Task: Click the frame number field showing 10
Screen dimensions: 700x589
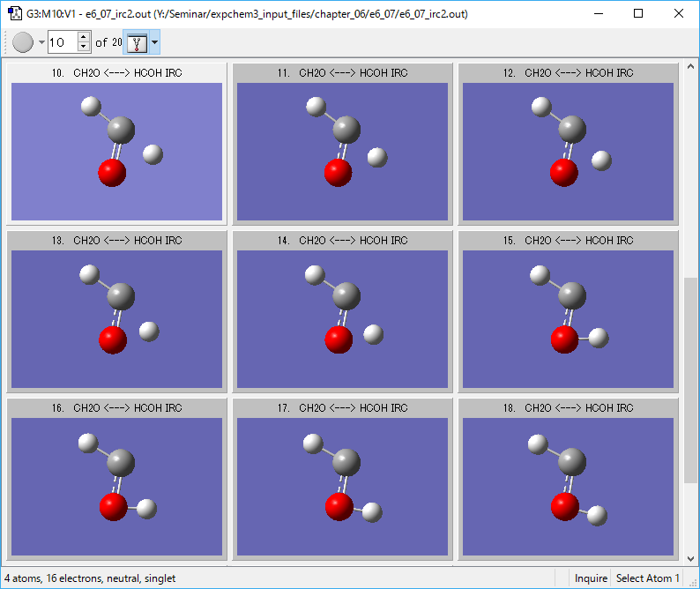Action: (x=63, y=42)
